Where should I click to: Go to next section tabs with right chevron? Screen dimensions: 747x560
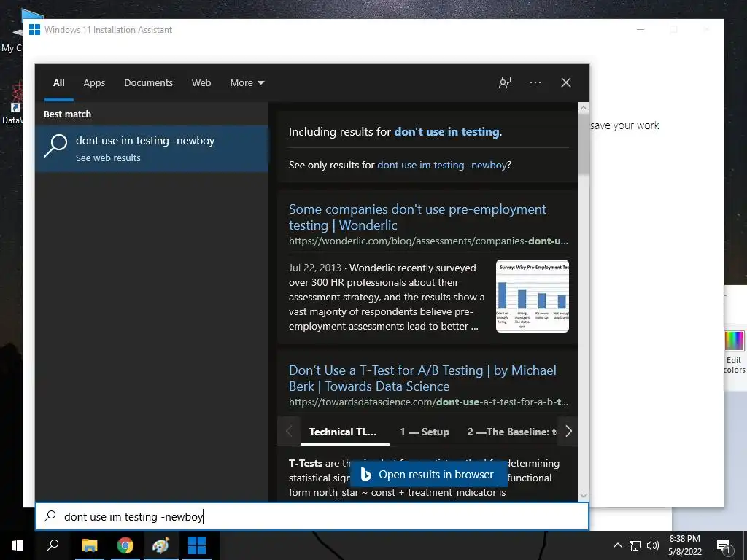568,432
